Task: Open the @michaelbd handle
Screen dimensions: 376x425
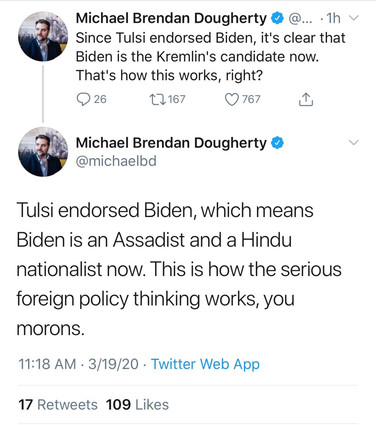Action: tap(116, 161)
